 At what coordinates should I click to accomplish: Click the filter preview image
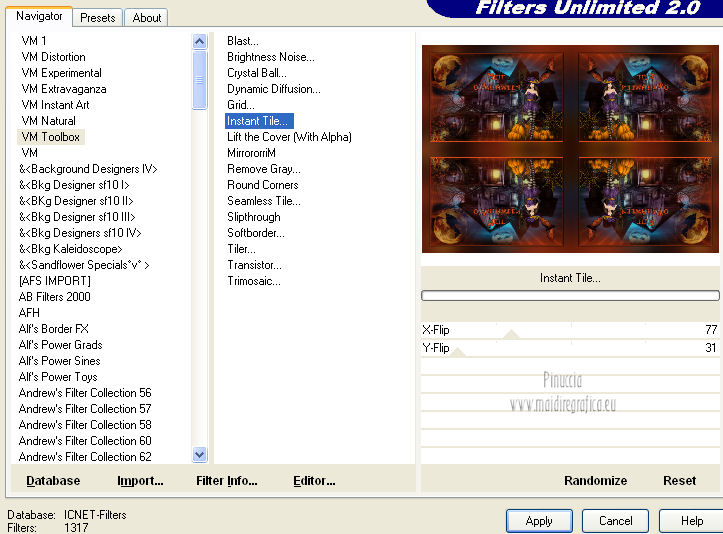coord(570,149)
